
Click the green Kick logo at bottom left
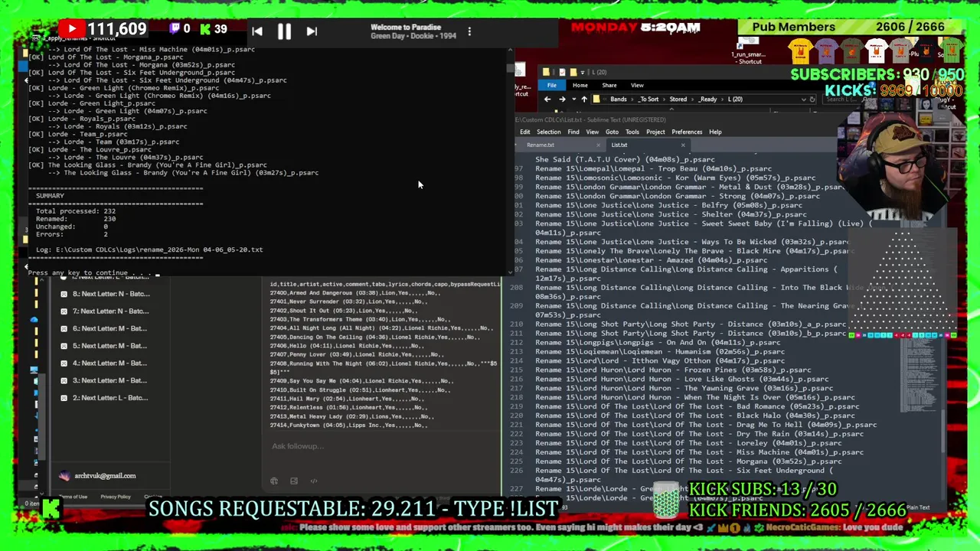pos(52,508)
